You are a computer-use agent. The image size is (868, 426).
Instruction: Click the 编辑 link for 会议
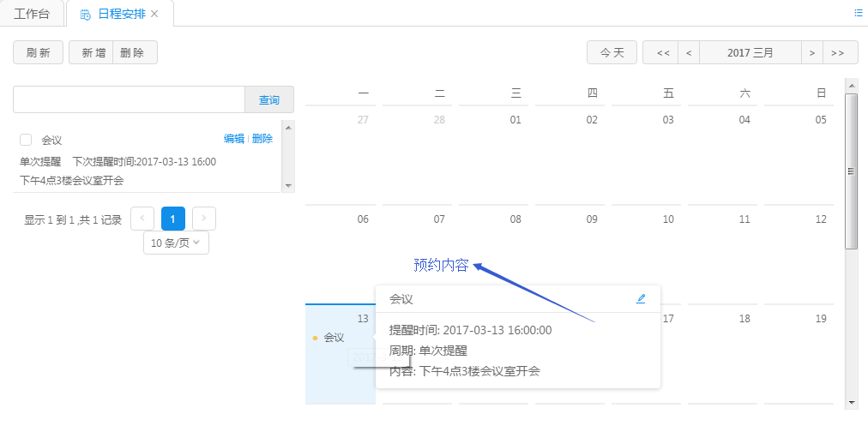(233, 139)
